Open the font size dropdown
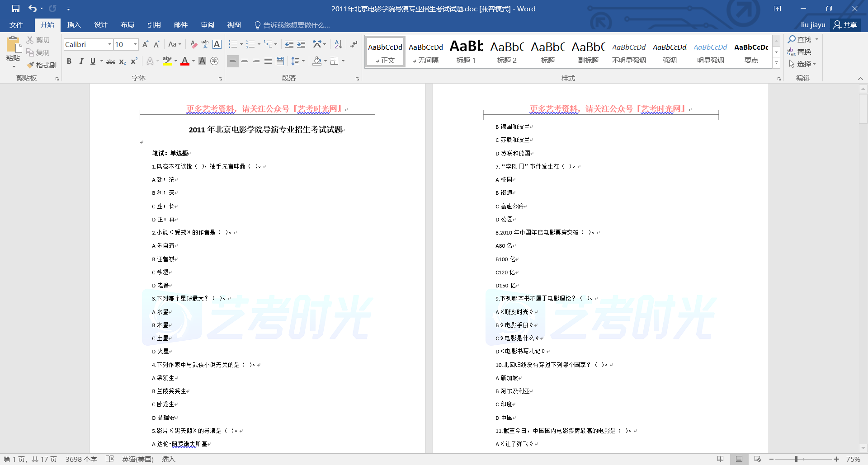The width and height of the screenshot is (868, 465). point(135,44)
